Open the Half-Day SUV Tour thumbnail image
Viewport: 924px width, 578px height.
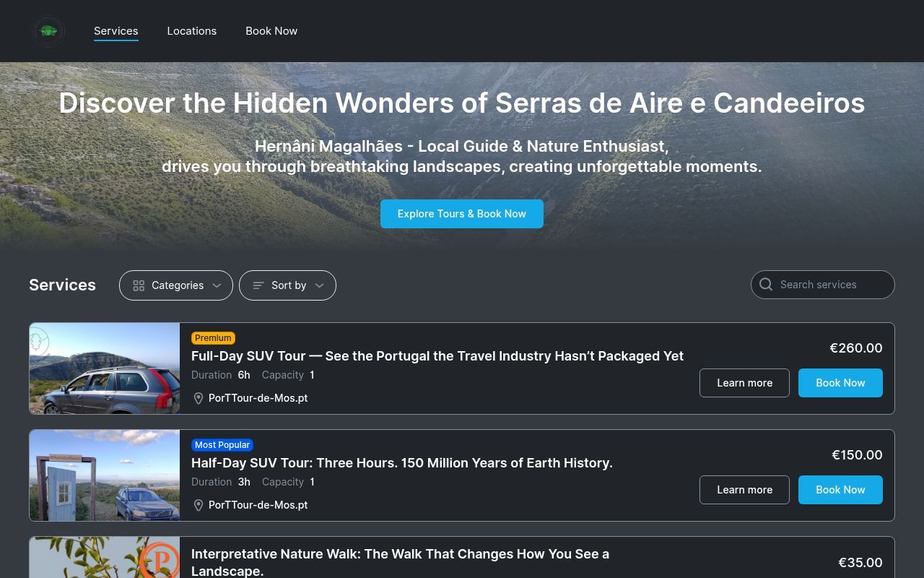[105, 475]
